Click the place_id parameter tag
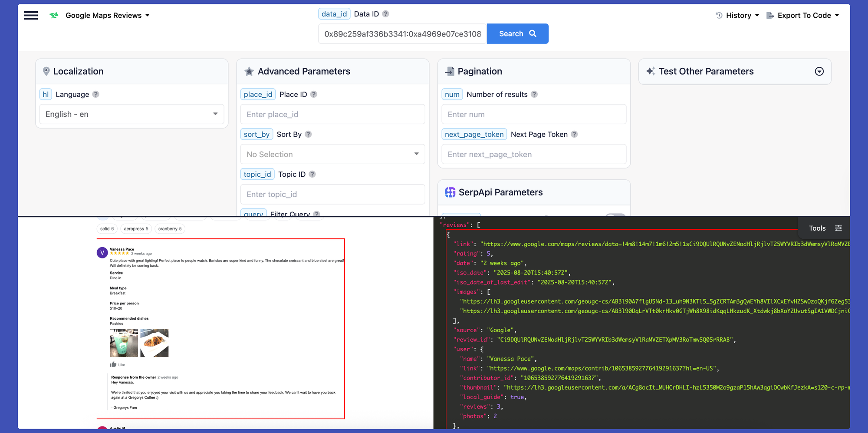 258,94
